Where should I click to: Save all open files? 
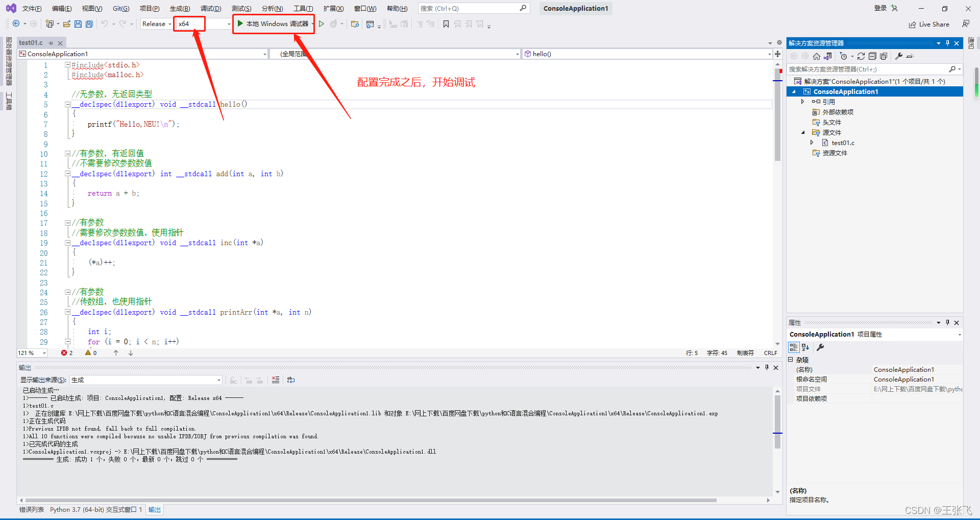pyautogui.click(x=89, y=23)
